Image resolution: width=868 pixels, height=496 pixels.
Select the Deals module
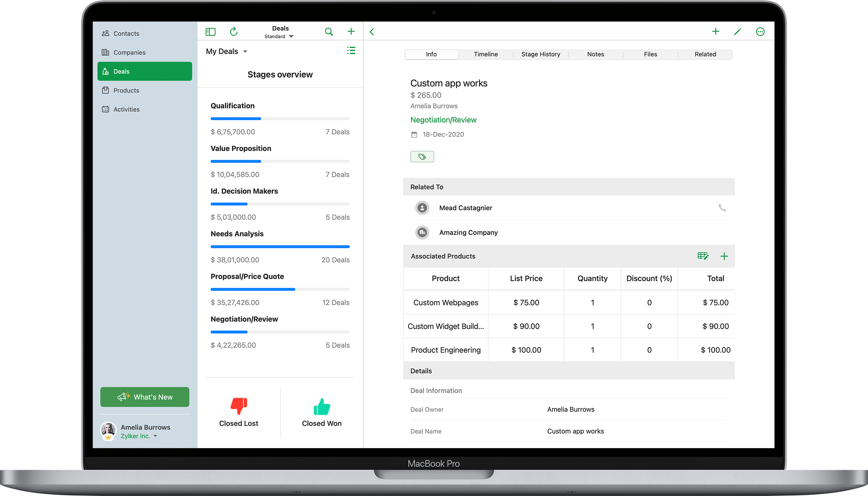pos(145,71)
